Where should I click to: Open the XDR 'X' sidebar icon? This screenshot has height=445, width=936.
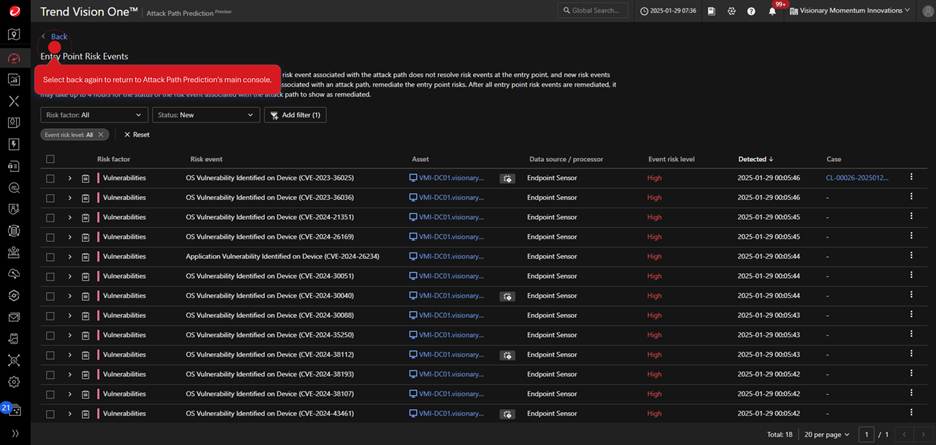tap(14, 100)
